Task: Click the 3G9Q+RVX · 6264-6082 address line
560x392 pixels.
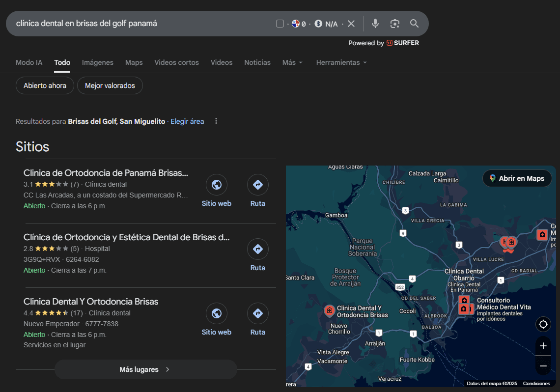Action: [x=61, y=259]
